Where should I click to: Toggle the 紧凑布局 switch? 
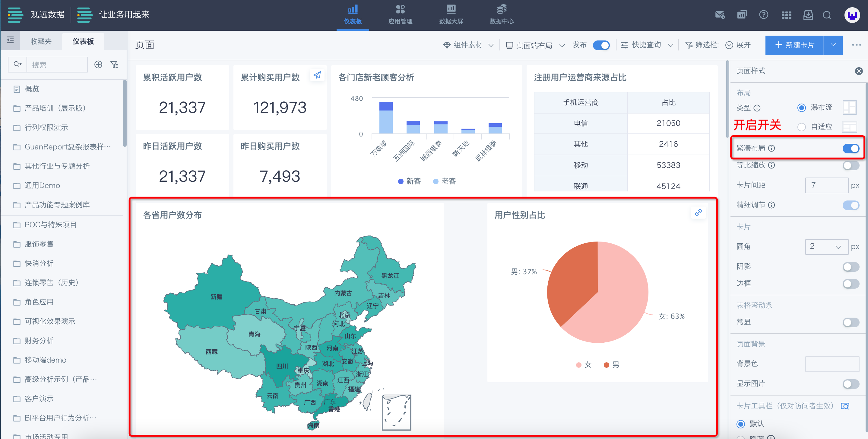click(x=851, y=148)
